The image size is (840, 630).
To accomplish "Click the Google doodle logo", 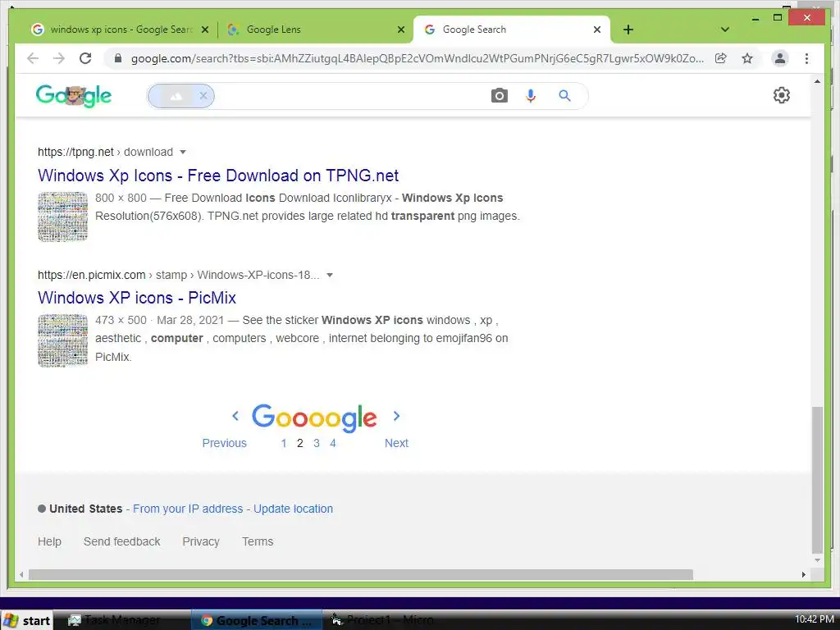I will click(x=73, y=97).
